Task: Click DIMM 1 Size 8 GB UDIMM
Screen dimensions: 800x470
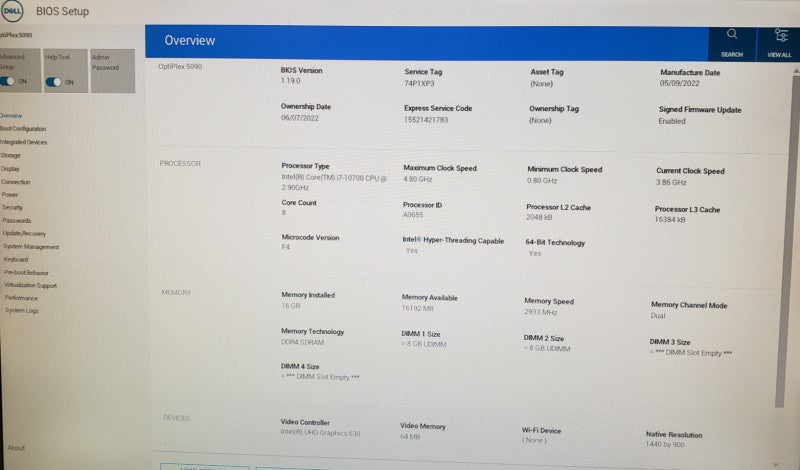Action: (x=424, y=344)
